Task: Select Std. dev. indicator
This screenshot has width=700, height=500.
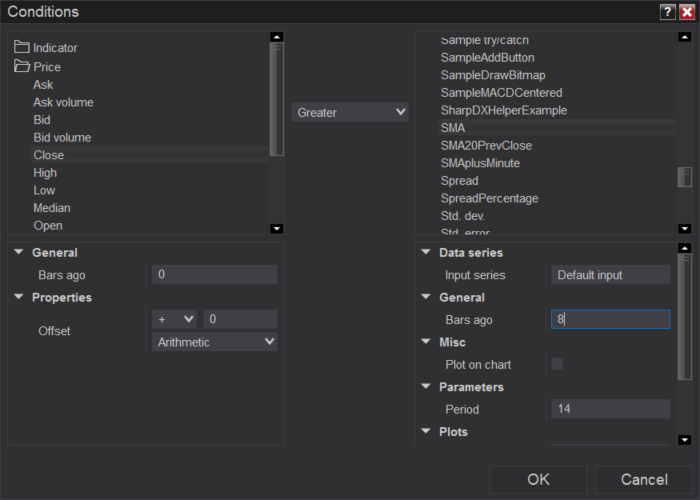Action: (462, 216)
